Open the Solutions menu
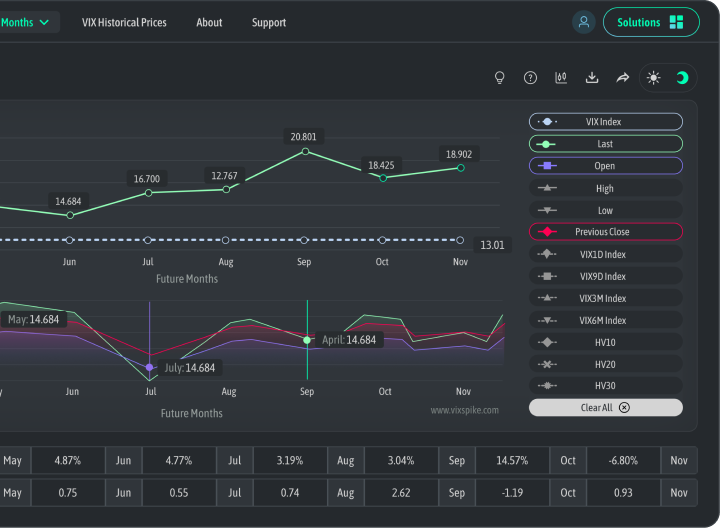Viewport: 720px width, 528px height. 650,22
